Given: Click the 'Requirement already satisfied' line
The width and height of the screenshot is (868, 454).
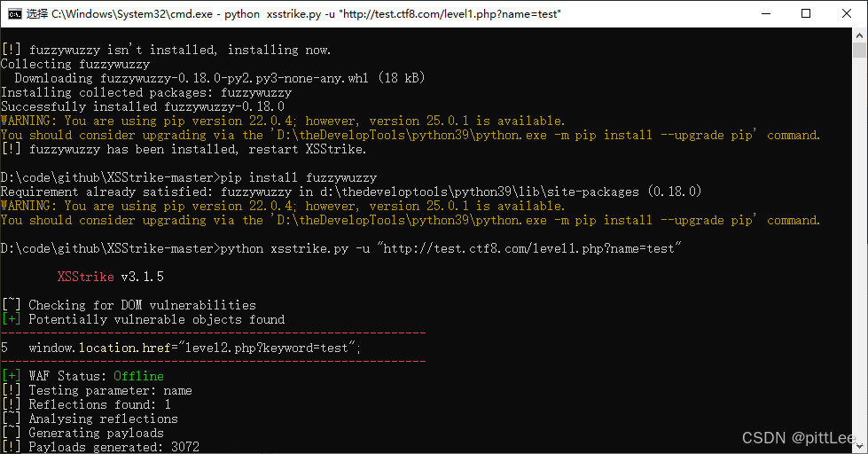Looking at the screenshot, I should (x=351, y=192).
